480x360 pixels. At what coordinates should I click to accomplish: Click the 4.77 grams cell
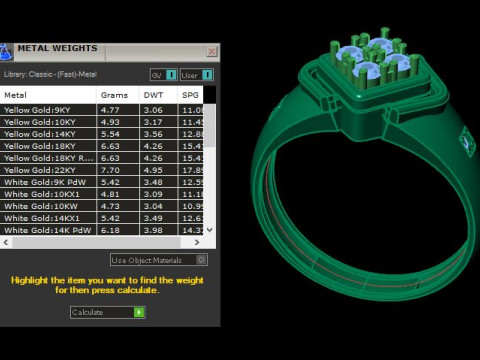118,110
